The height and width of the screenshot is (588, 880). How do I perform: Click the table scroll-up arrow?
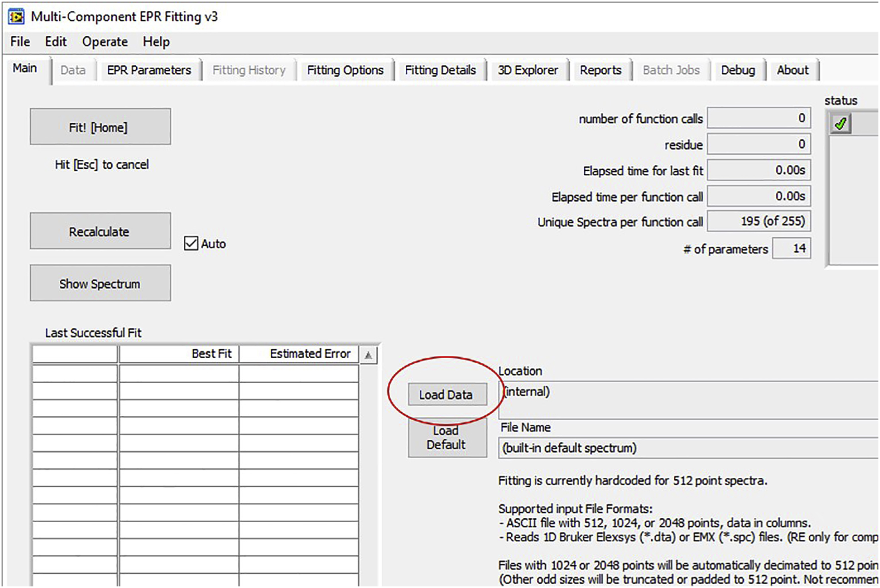pos(368,355)
